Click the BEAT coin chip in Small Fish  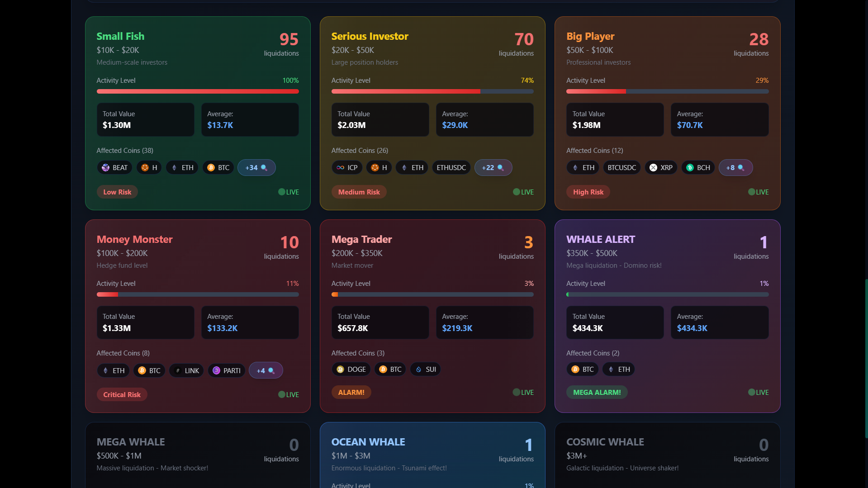point(114,168)
